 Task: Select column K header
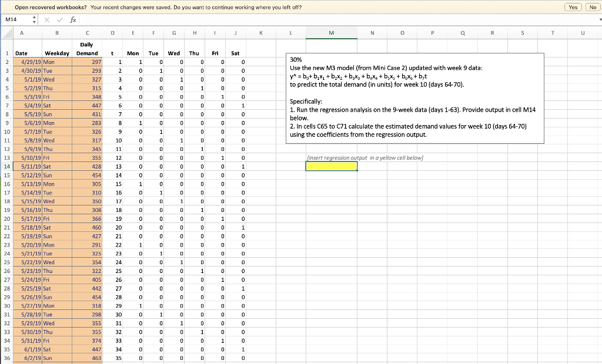[260, 33]
